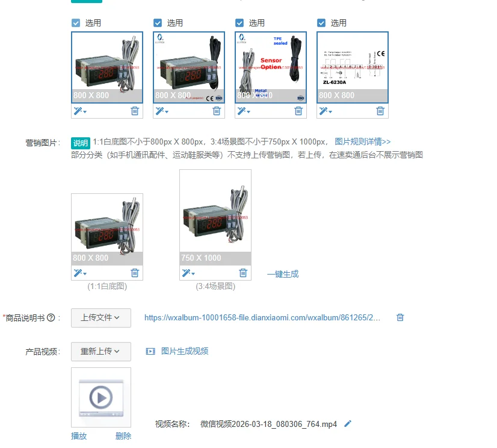Click the 商品说明书 field label
Image resolution: width=497 pixels, height=448 pixels.
point(25,317)
